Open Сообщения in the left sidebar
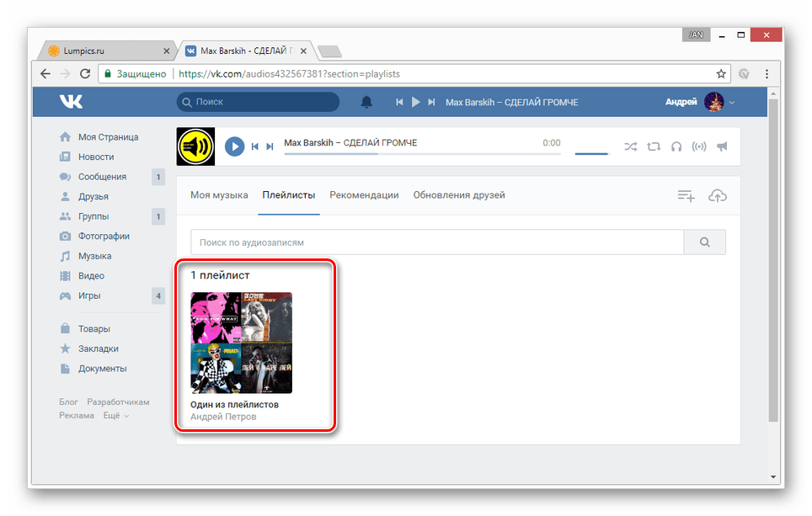The width and height of the screenshot is (812, 516). tap(102, 177)
